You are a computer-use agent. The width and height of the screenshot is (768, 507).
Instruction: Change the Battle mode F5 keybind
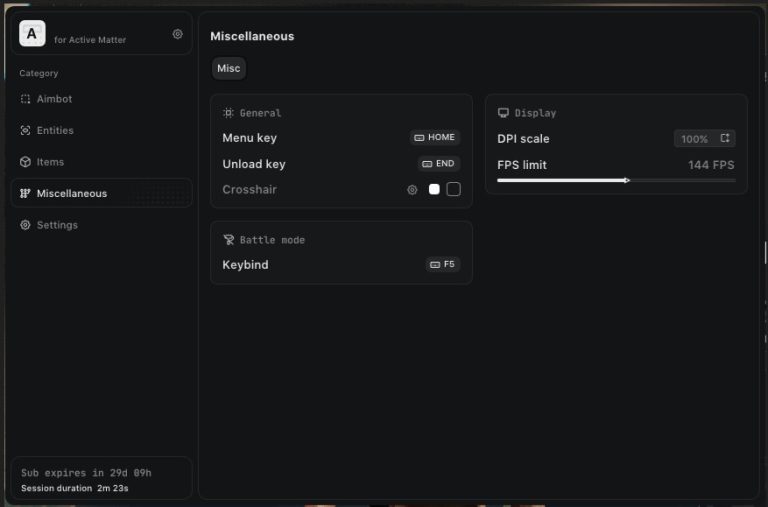pyautogui.click(x=442, y=265)
